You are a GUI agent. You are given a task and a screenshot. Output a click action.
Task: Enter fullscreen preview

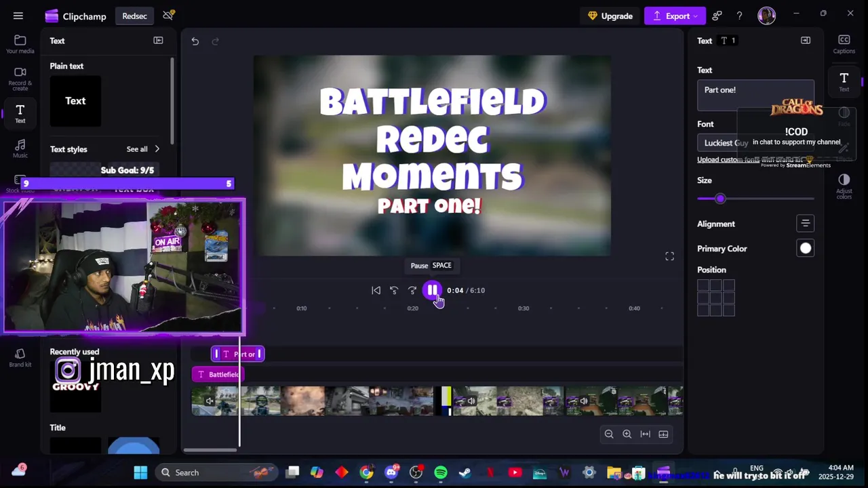(669, 256)
